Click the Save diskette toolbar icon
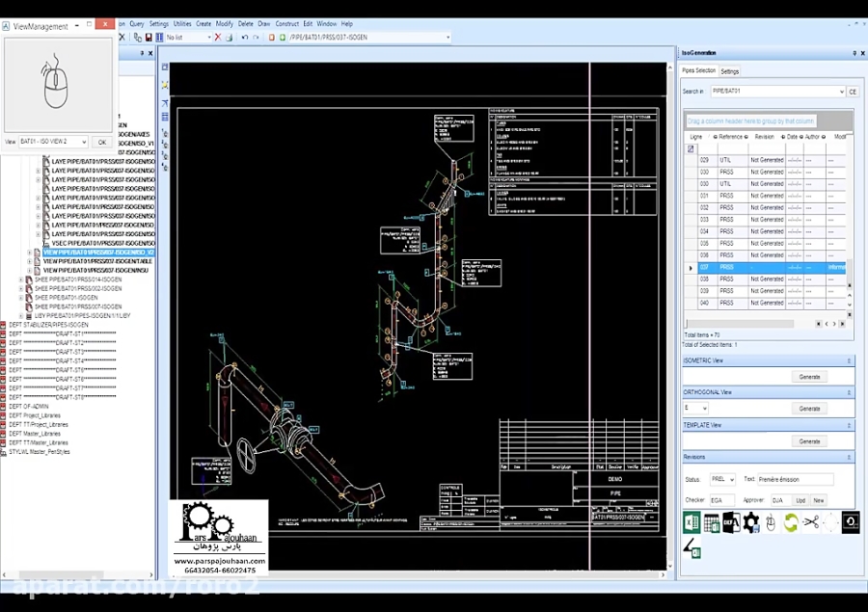The image size is (868, 612). click(150, 37)
